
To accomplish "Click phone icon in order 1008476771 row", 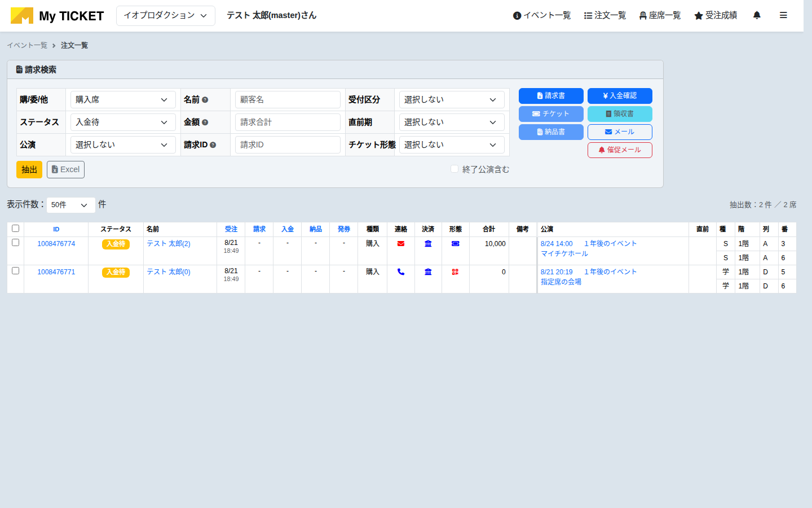I will tap(401, 272).
